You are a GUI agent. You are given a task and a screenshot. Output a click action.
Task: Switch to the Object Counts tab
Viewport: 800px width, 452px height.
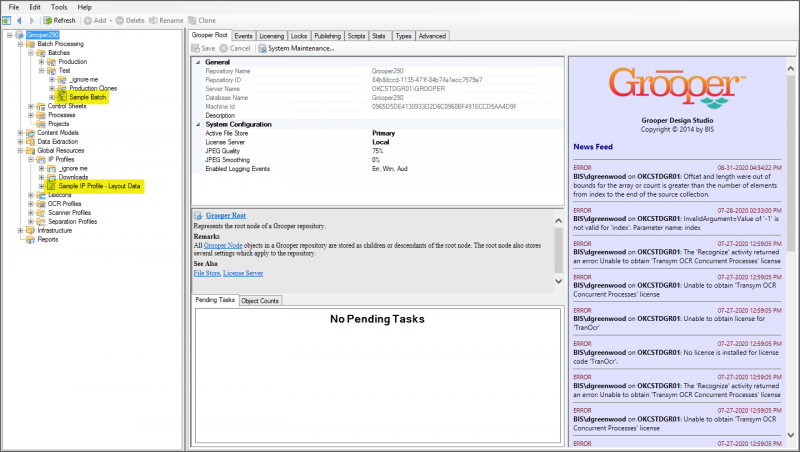260,300
